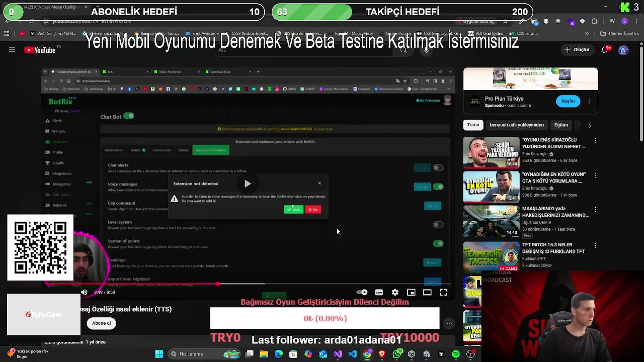Switch to miniplayer mode

[x=411, y=292]
